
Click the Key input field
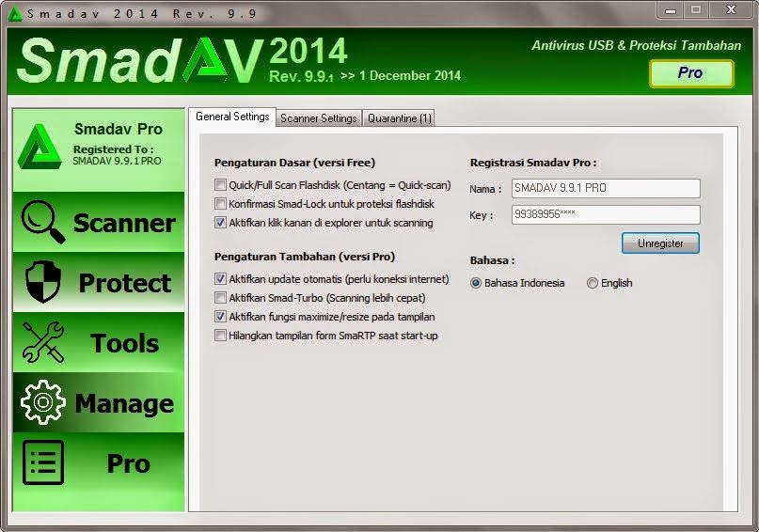point(606,214)
